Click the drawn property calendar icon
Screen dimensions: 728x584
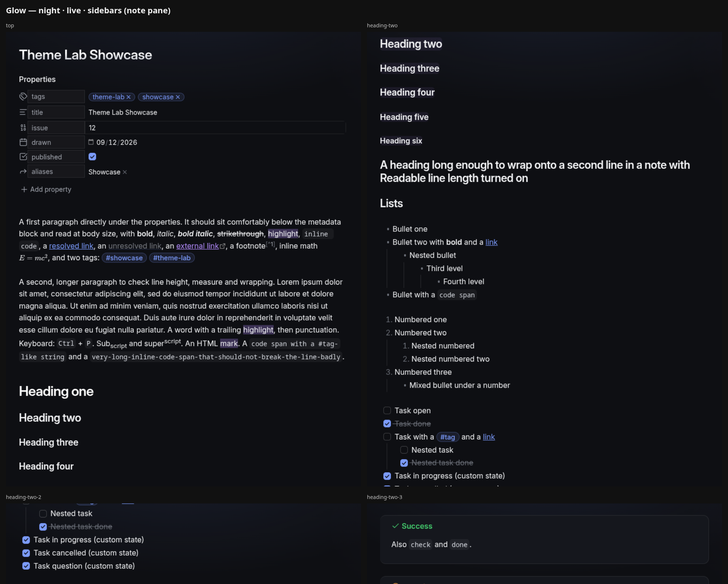[23, 142]
